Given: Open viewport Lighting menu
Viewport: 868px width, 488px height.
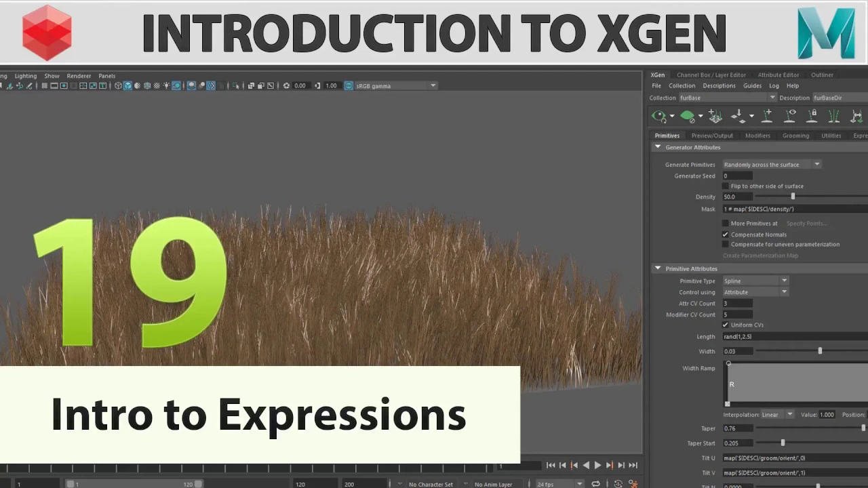Looking at the screenshot, I should (x=26, y=76).
